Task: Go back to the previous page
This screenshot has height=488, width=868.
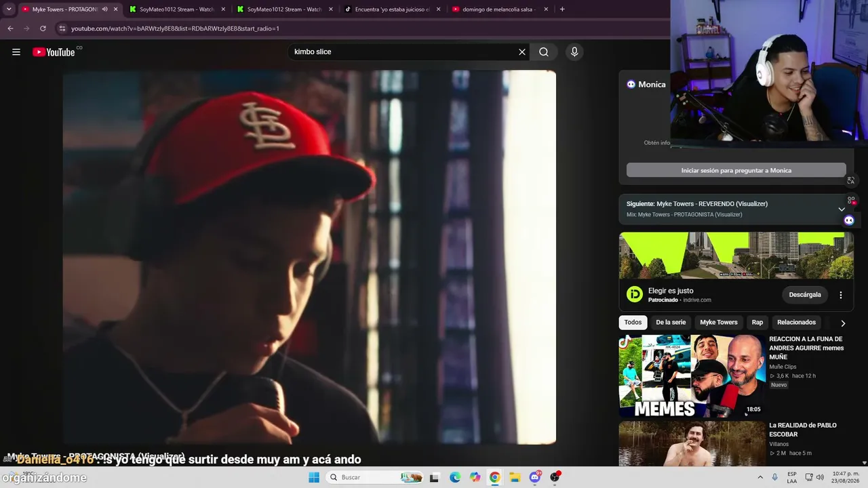Action: coord(10,28)
